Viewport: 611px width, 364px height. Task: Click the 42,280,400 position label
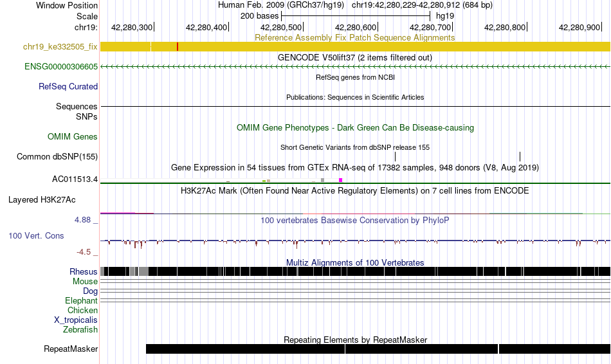206,27
